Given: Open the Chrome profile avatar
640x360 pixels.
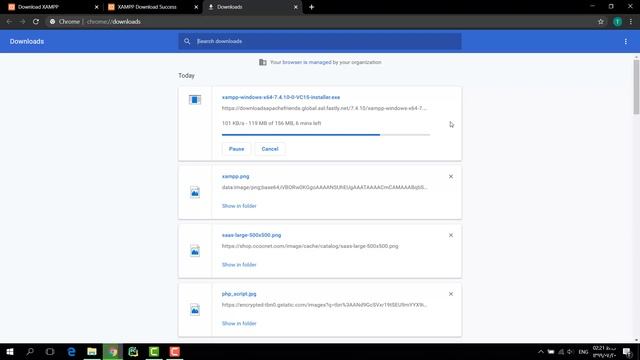Looking at the screenshot, I should [x=617, y=22].
